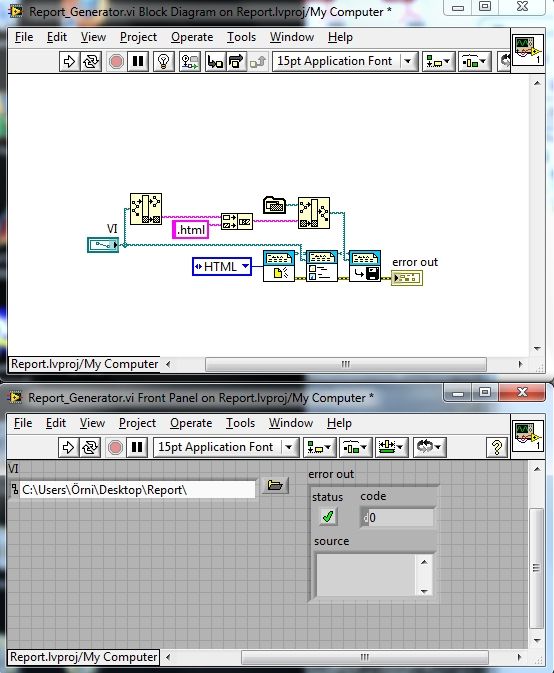Image resolution: width=554 pixels, height=673 pixels.
Task: Open the HTML report type enum
Action: pyautogui.click(x=222, y=267)
